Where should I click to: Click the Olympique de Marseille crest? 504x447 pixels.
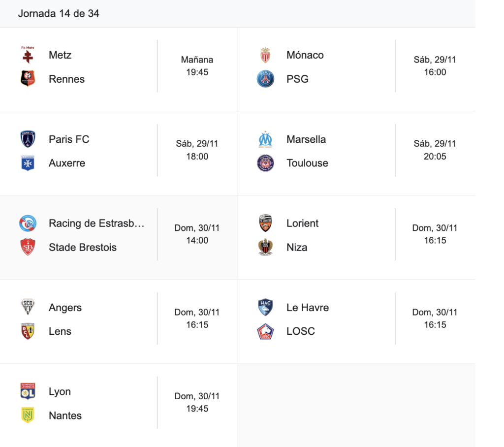point(265,139)
